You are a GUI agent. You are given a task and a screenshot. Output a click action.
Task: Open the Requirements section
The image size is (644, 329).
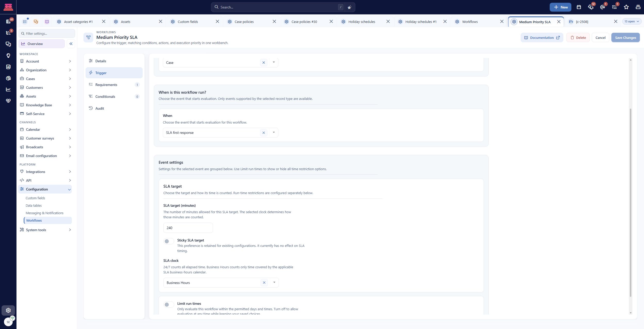pos(114,85)
